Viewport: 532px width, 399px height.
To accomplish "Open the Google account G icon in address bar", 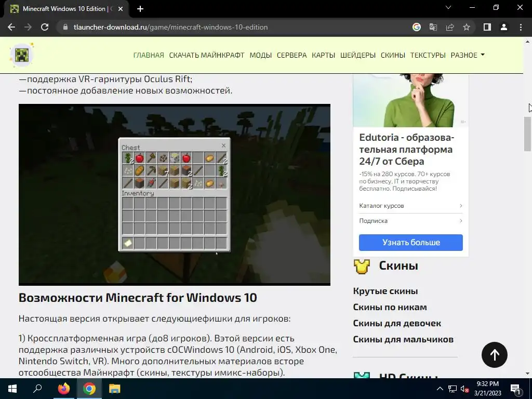I will (x=417, y=27).
